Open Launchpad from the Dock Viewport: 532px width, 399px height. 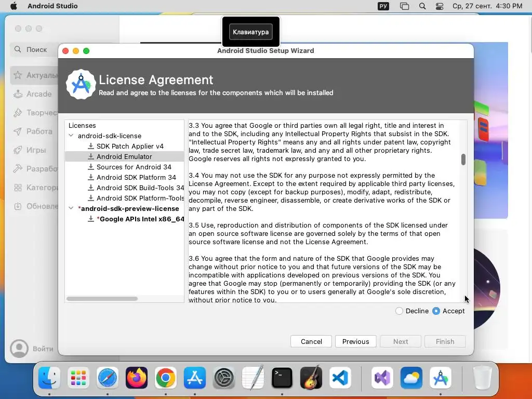coord(78,378)
